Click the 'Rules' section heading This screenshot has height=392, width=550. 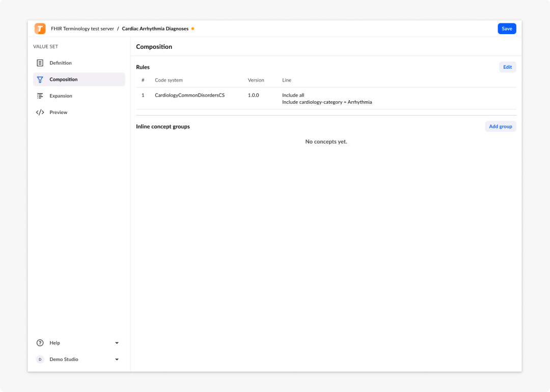pos(143,67)
